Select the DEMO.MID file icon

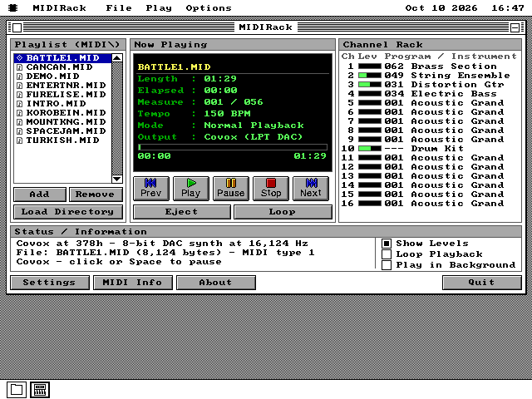(x=20, y=76)
